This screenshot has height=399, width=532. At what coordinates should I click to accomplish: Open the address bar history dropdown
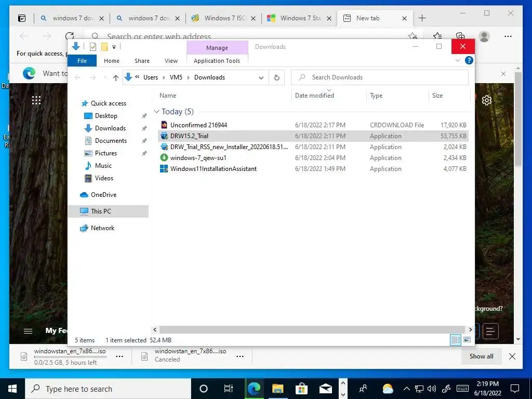pyautogui.click(x=261, y=78)
